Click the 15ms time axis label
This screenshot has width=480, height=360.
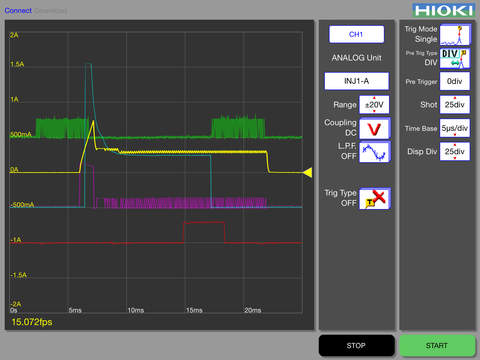point(194,310)
